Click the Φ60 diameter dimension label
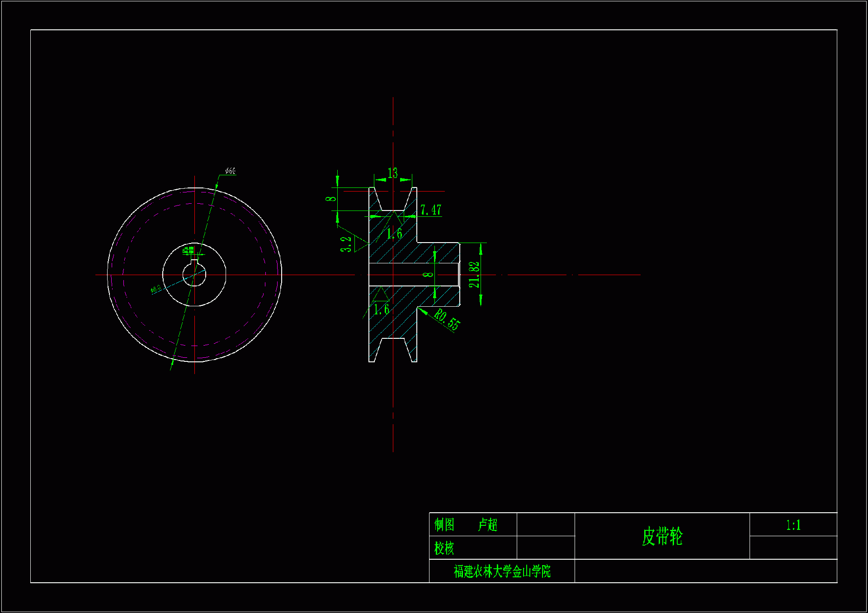 230,171
